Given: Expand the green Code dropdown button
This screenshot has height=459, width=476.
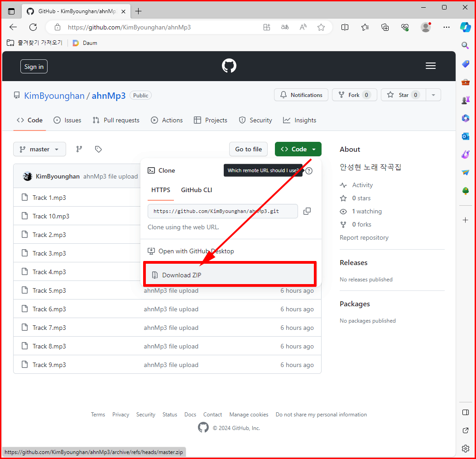Looking at the screenshot, I should [x=298, y=149].
